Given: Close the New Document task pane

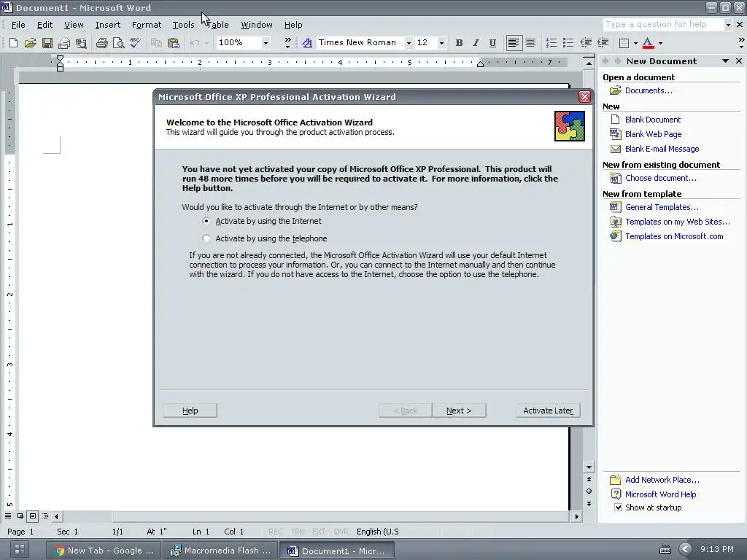Looking at the screenshot, I should 739,61.
